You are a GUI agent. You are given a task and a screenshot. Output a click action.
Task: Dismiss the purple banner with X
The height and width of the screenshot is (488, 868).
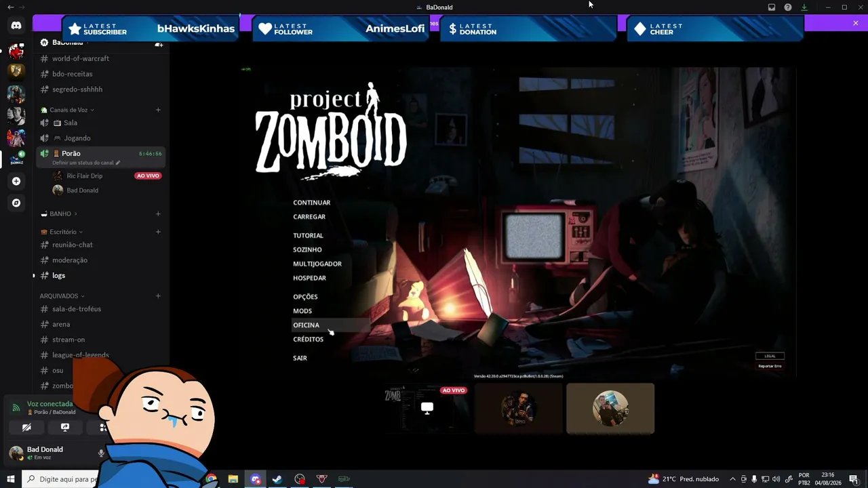coord(856,23)
